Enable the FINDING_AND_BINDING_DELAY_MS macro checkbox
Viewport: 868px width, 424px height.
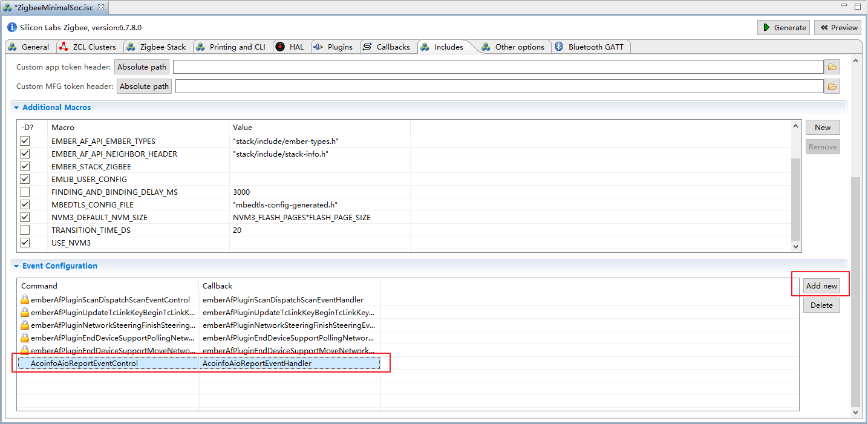click(25, 192)
